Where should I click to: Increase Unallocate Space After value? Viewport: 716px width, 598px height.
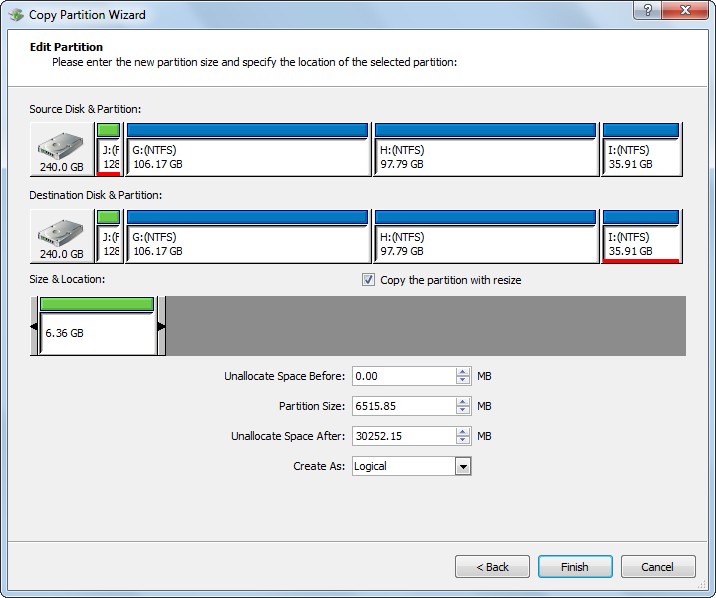click(x=463, y=432)
